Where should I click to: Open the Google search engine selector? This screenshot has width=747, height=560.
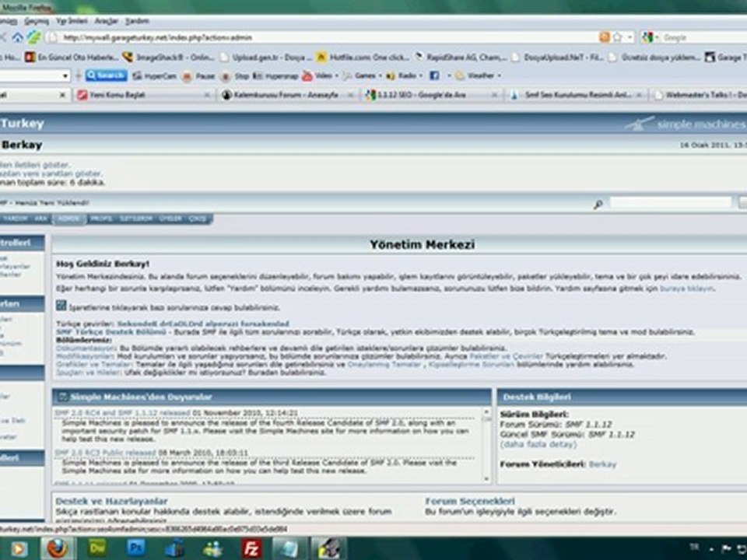pos(650,37)
